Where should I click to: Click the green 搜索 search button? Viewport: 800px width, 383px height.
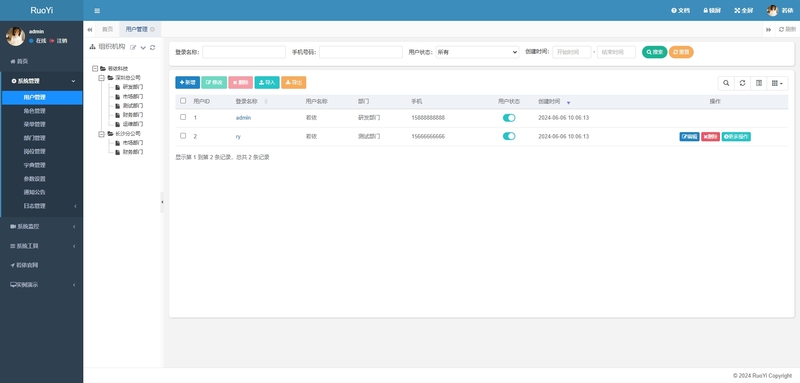pos(654,52)
